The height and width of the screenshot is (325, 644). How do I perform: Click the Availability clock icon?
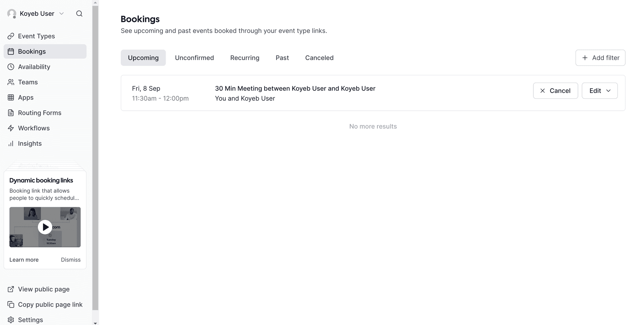(x=11, y=67)
